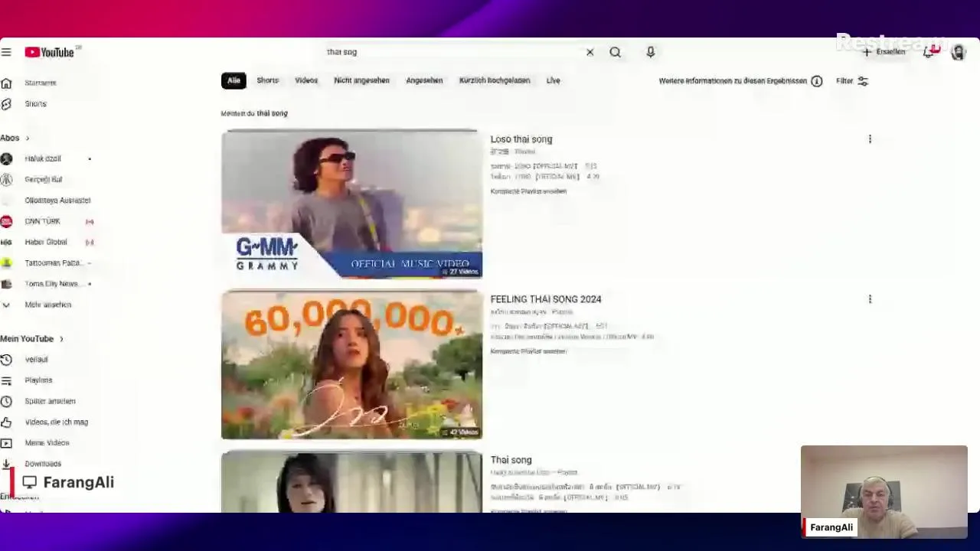
Task: Clear the search box text
Action: pyautogui.click(x=590, y=52)
